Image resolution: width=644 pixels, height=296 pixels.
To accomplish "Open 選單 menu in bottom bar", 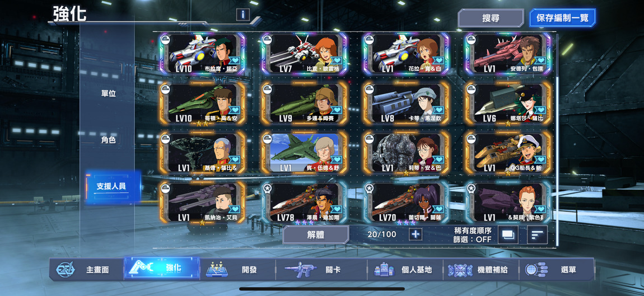I will pos(557,270).
